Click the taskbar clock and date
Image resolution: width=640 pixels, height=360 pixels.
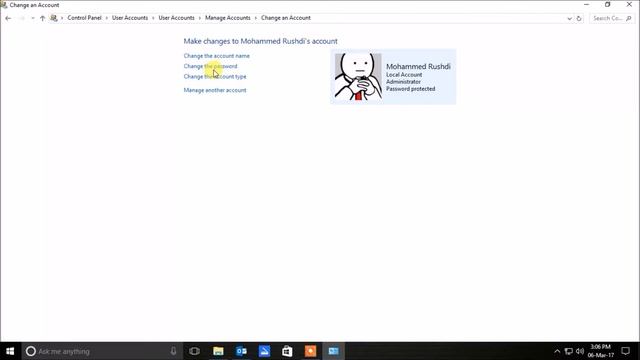click(600, 351)
